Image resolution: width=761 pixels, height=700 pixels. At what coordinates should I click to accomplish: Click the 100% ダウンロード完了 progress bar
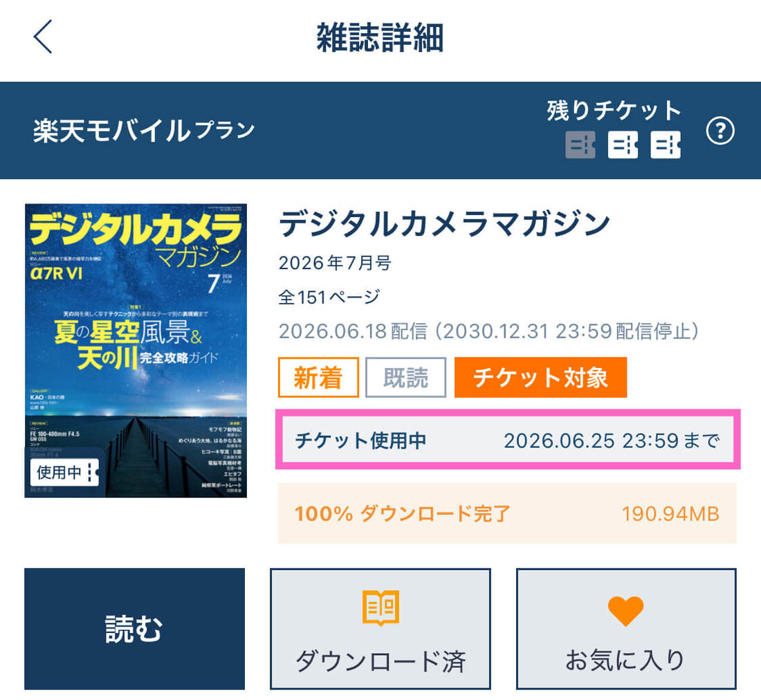(x=507, y=513)
